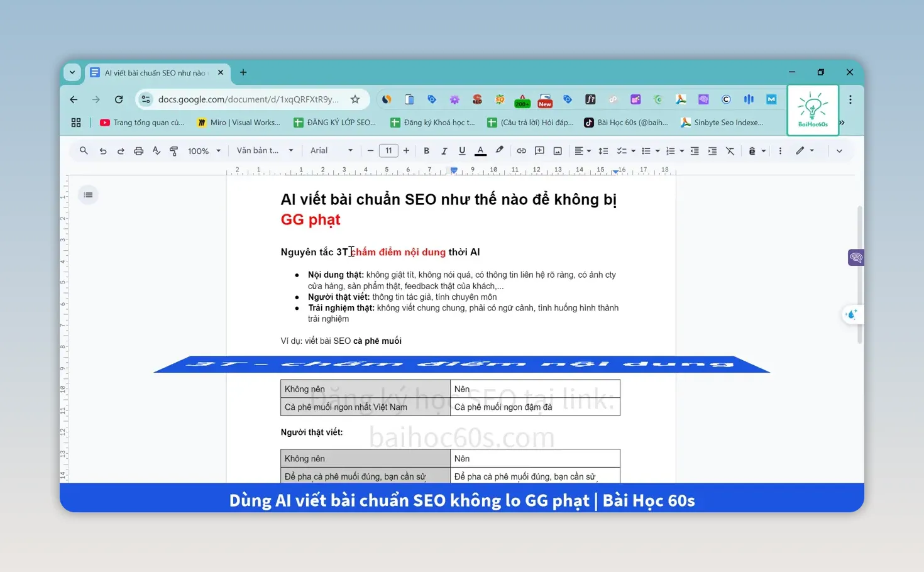The image size is (924, 572).
Task: Open the 'Đăng ký Khoá học t...' bookmark
Action: 432,123
